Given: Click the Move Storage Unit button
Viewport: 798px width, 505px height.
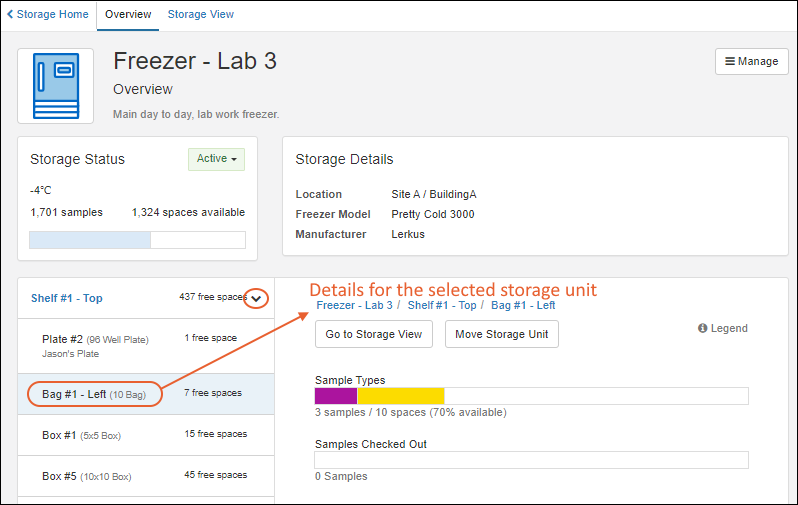Looking at the screenshot, I should (x=501, y=334).
